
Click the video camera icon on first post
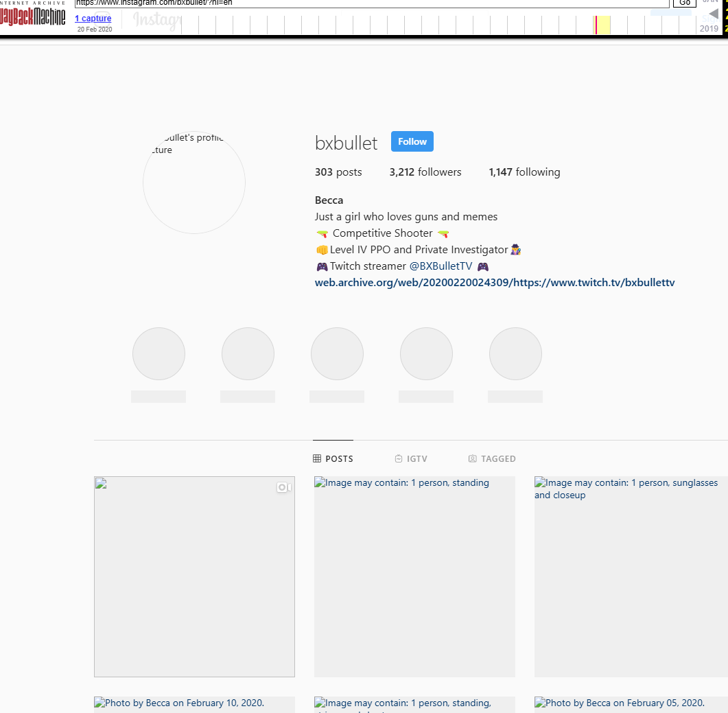(284, 487)
